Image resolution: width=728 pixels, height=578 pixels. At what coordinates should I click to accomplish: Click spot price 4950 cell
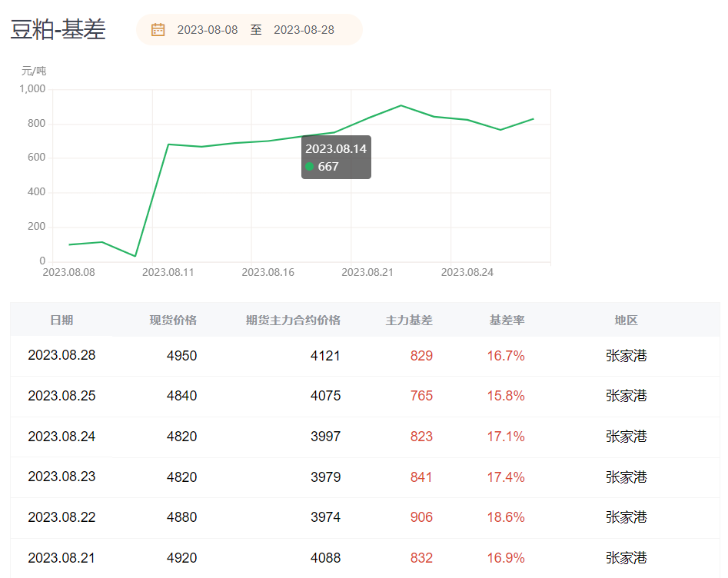click(182, 356)
